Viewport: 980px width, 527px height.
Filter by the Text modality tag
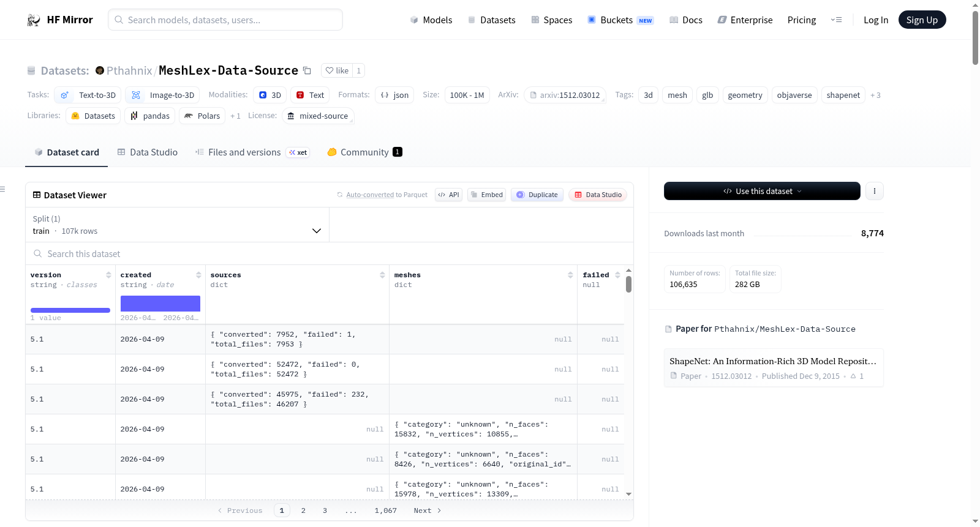(x=310, y=95)
